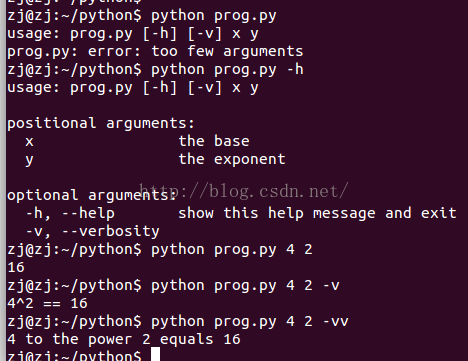Click the 'too few arguments' error line

click(x=155, y=52)
